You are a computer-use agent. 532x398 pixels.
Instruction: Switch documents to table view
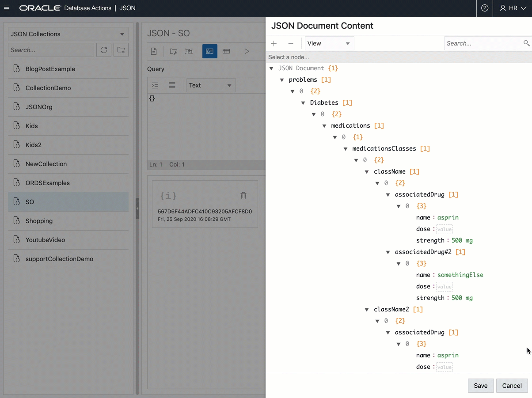(x=226, y=51)
